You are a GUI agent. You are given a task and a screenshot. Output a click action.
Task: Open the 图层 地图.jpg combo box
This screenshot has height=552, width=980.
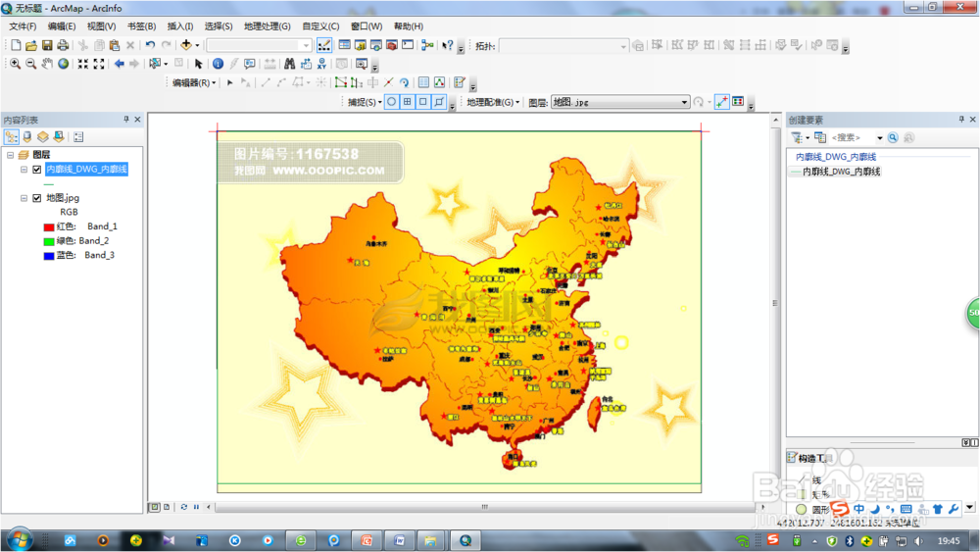[x=620, y=102]
